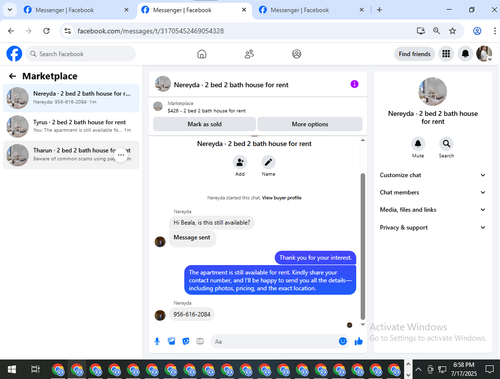Open the tab search dropdown arrow
Screen dimensions: 500x379
click(x=10, y=10)
